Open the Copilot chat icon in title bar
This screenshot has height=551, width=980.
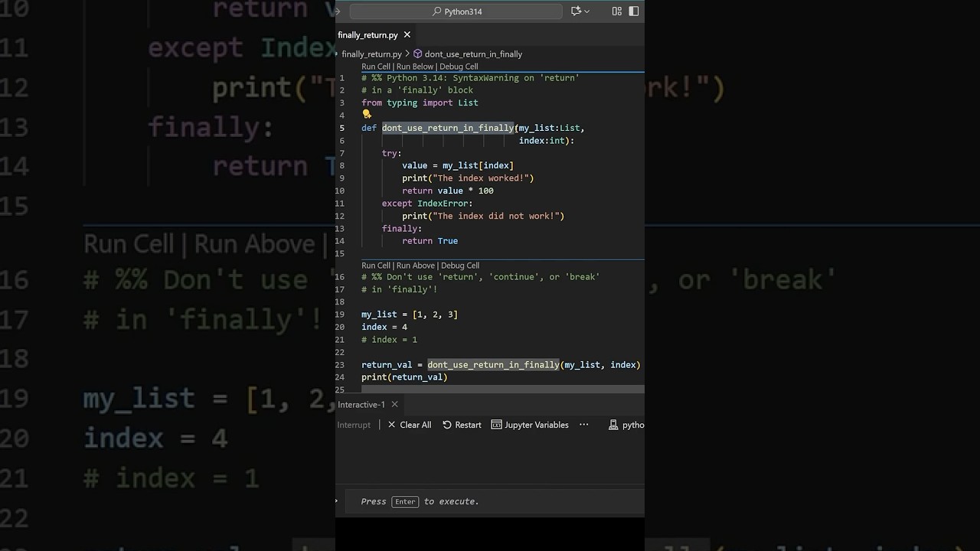(x=576, y=11)
